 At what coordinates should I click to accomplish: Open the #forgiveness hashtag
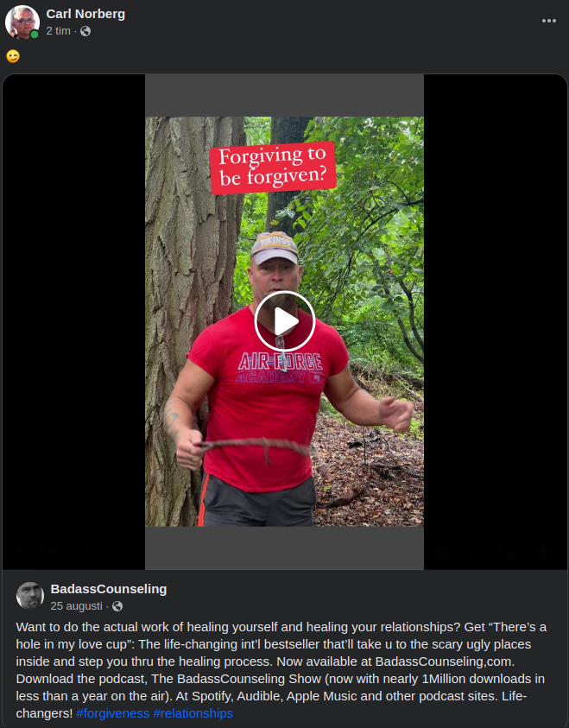pos(113,713)
